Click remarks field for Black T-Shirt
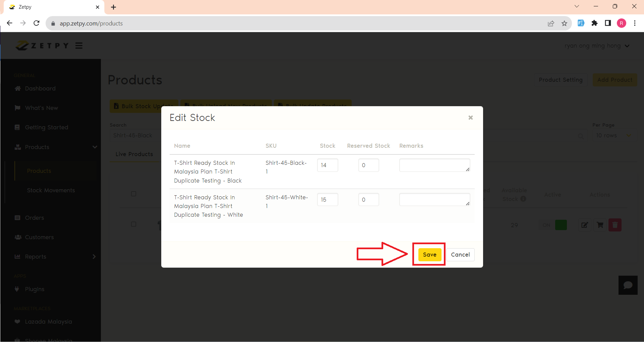 (x=434, y=165)
